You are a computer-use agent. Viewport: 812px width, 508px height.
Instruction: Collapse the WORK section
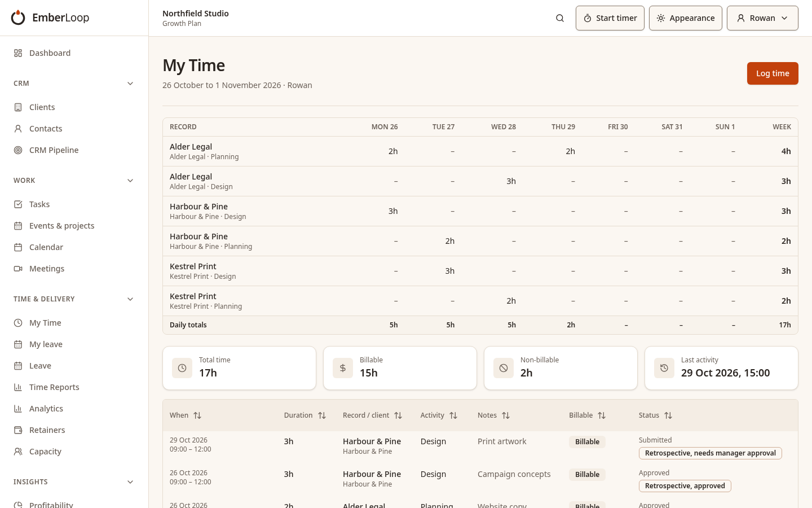coord(130,181)
